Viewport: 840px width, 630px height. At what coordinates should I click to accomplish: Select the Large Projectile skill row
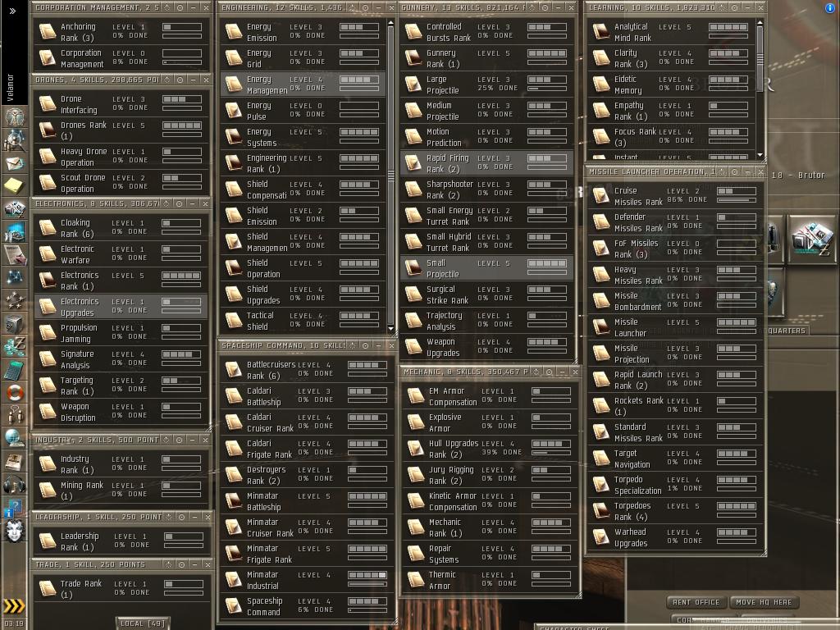tap(487, 84)
